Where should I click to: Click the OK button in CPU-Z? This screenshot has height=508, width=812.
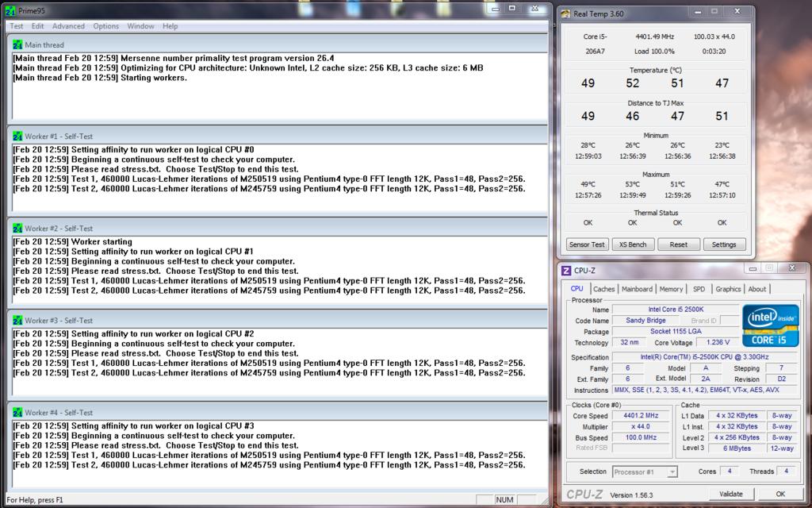pyautogui.click(x=780, y=494)
